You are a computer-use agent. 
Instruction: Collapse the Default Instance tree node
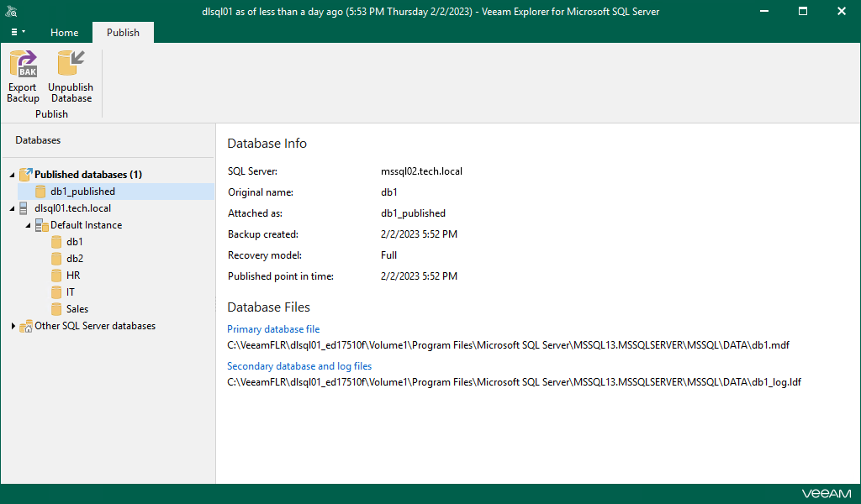tap(28, 225)
